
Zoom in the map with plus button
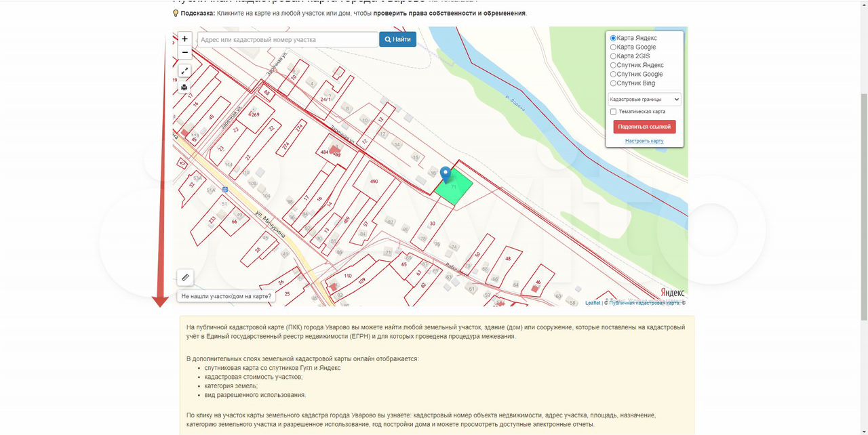(184, 39)
